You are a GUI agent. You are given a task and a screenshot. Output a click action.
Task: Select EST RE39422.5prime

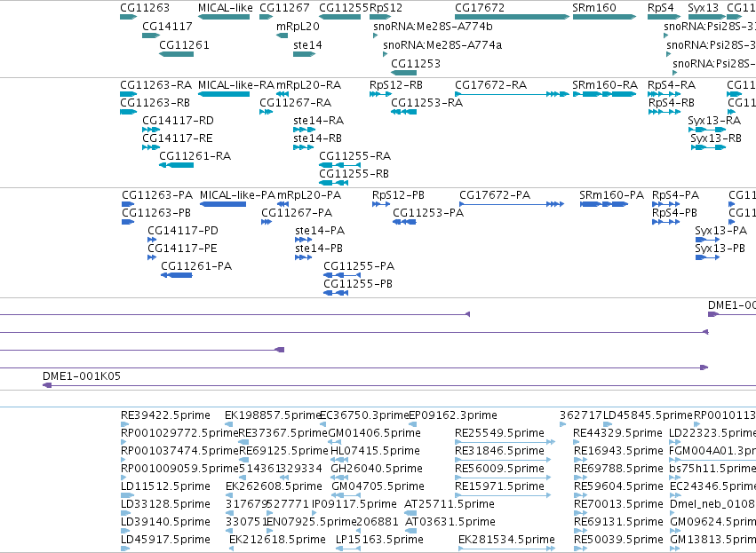pos(165,415)
